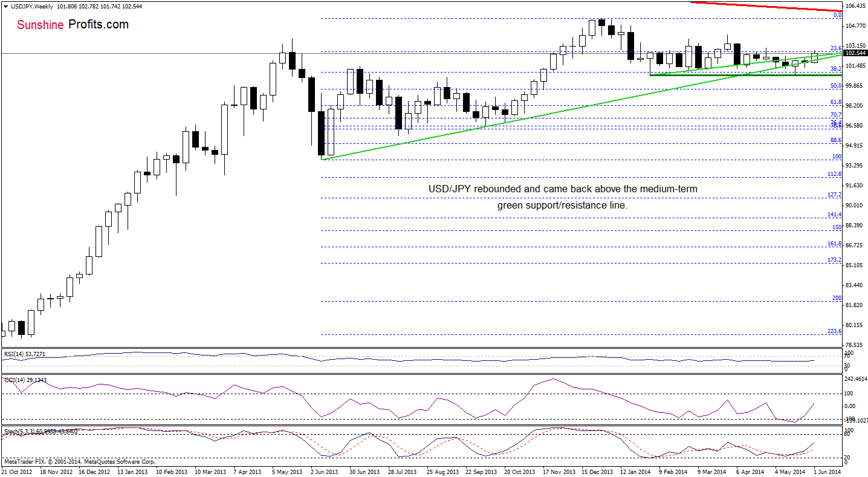The height and width of the screenshot is (477, 868).
Task: Select the 50.0 Fibonacci level label
Action: click(836, 86)
